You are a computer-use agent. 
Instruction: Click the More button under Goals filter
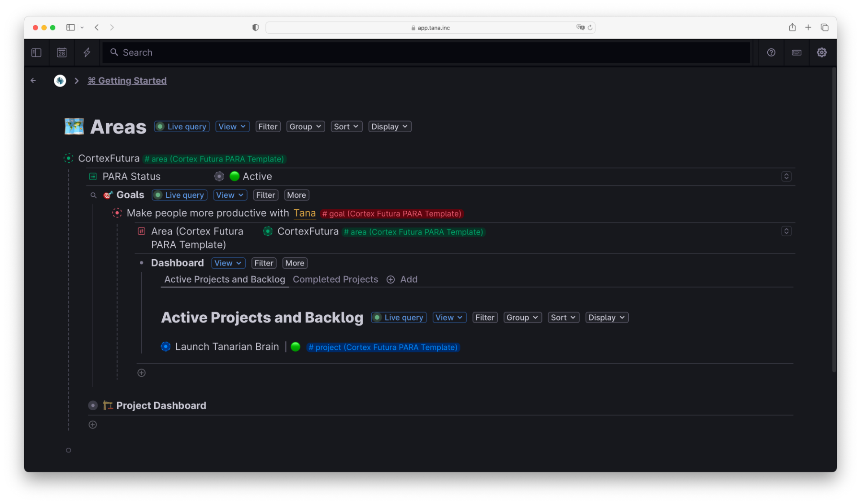(296, 195)
